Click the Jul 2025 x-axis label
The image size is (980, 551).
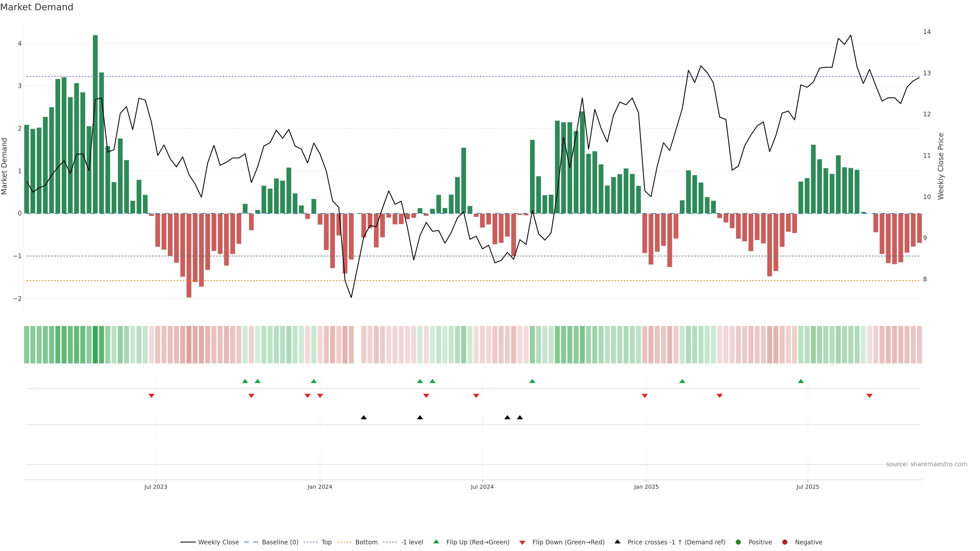(x=808, y=487)
